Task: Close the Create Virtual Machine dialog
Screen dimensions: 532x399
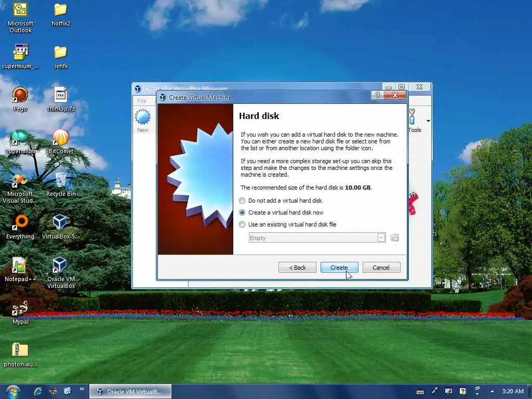Action: (395, 96)
